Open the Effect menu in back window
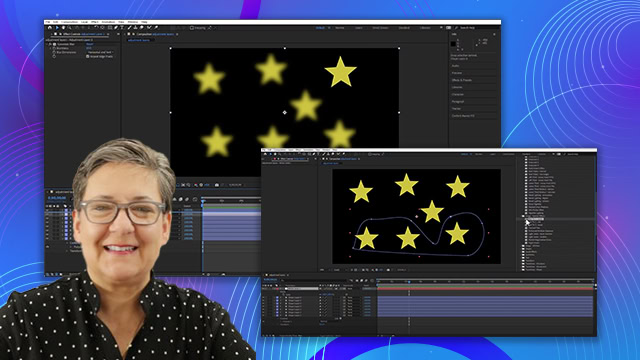 [x=95, y=22]
